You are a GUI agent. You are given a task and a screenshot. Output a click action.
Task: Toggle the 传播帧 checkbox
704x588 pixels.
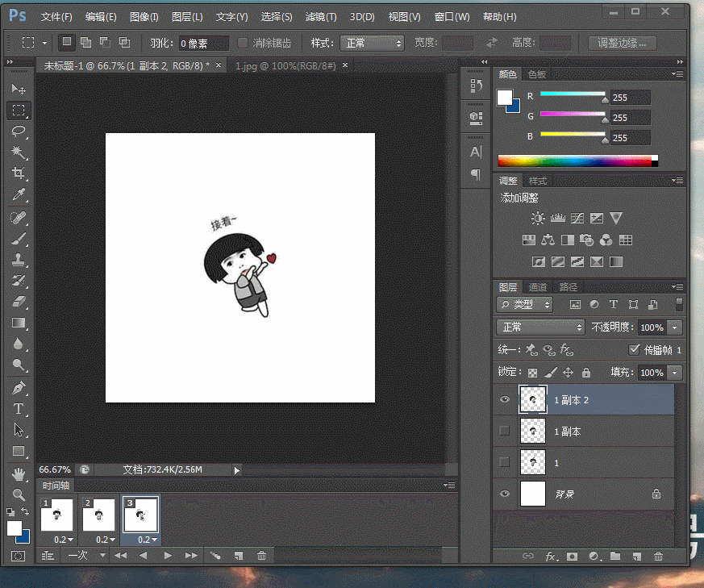pyautogui.click(x=634, y=350)
